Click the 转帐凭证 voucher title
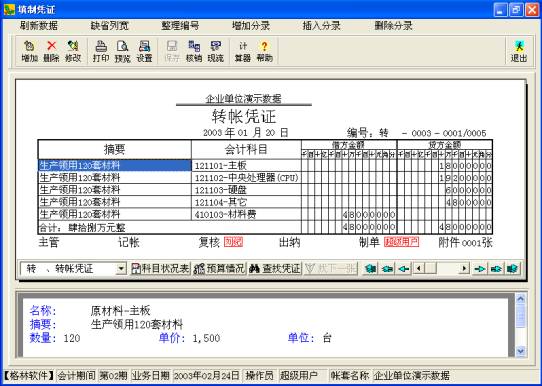This screenshot has height=386, width=542. point(244,116)
